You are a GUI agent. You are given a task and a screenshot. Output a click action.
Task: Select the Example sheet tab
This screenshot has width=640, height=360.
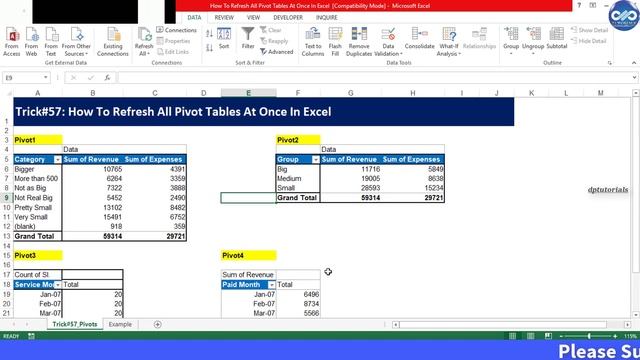click(120, 324)
